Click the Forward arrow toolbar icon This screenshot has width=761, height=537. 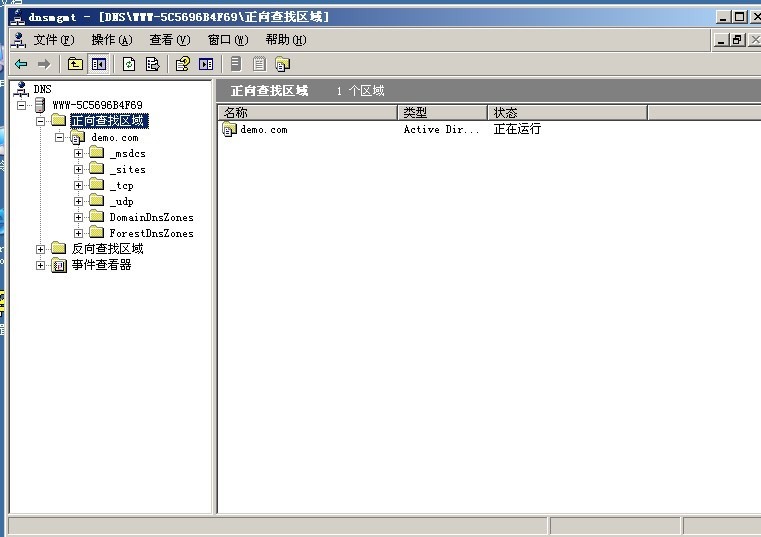pos(44,64)
